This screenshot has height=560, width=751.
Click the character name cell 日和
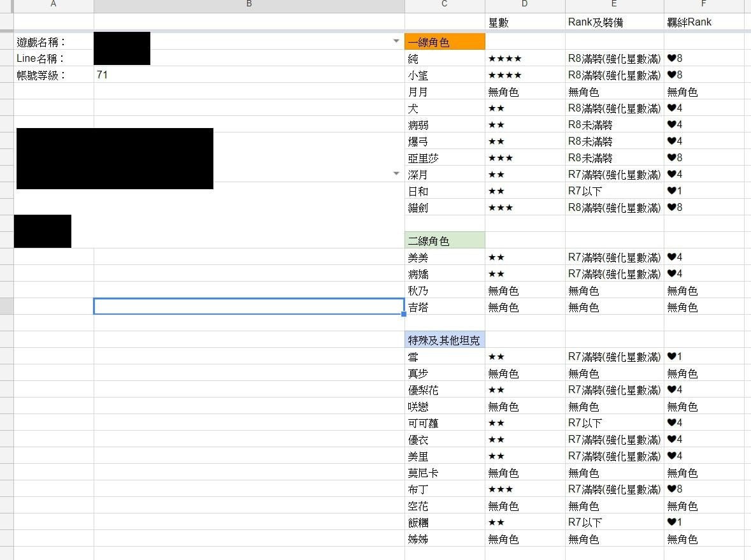(445, 191)
